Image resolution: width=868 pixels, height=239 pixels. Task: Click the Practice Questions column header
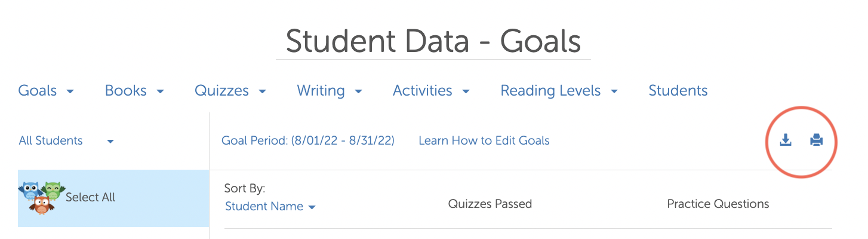(718, 204)
